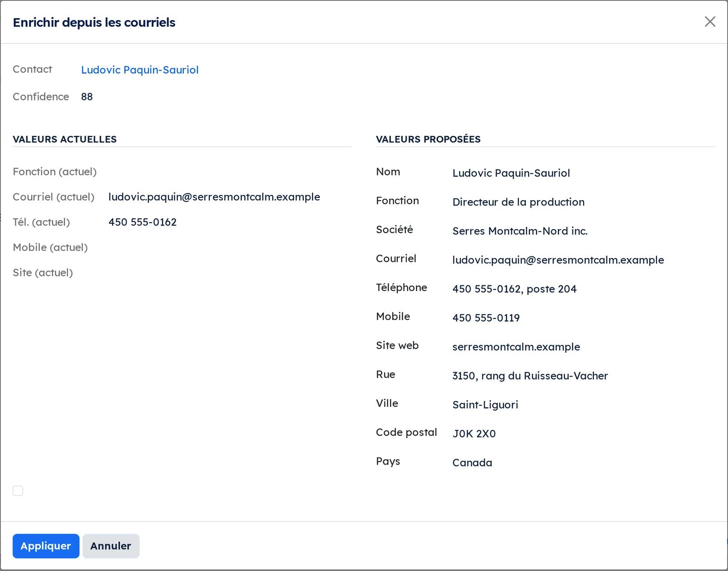Screen dimensions: 728x571
Task: Select postal code J0K 2X0
Action: pos(474,434)
